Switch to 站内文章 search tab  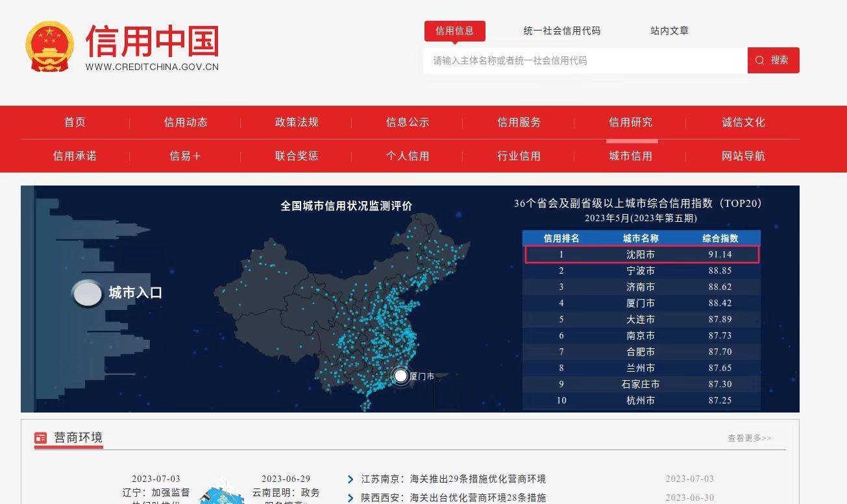[669, 30]
